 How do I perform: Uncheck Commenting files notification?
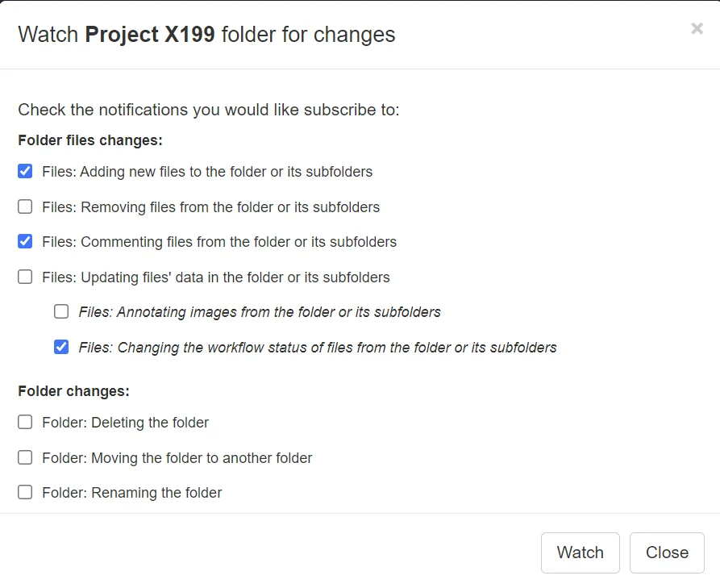(x=25, y=241)
